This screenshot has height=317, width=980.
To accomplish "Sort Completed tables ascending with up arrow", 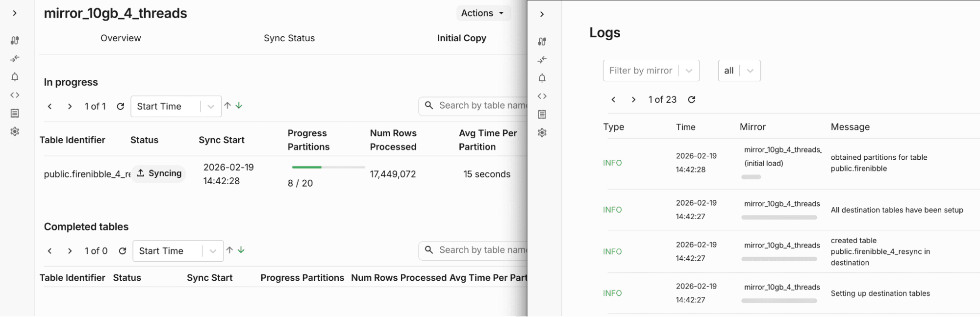I will (229, 250).
